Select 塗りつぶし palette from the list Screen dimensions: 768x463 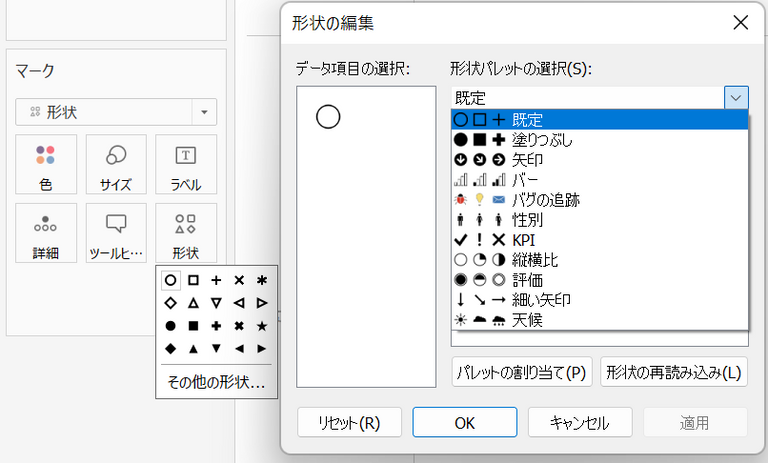tap(600, 140)
